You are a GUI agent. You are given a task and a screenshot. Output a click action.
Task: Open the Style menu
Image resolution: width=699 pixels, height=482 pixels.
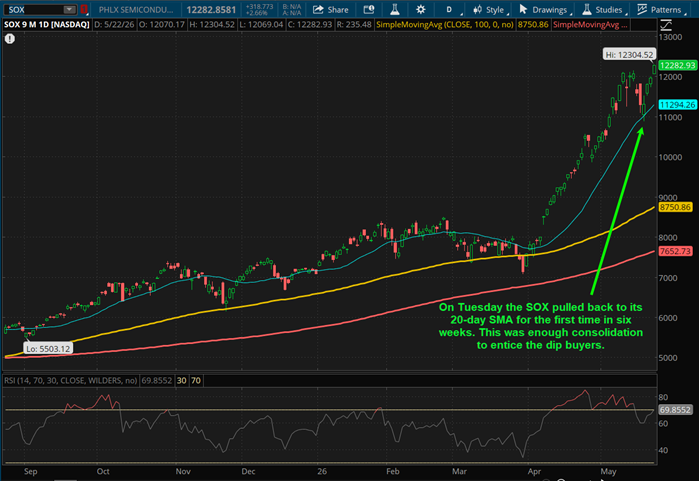tap(490, 9)
